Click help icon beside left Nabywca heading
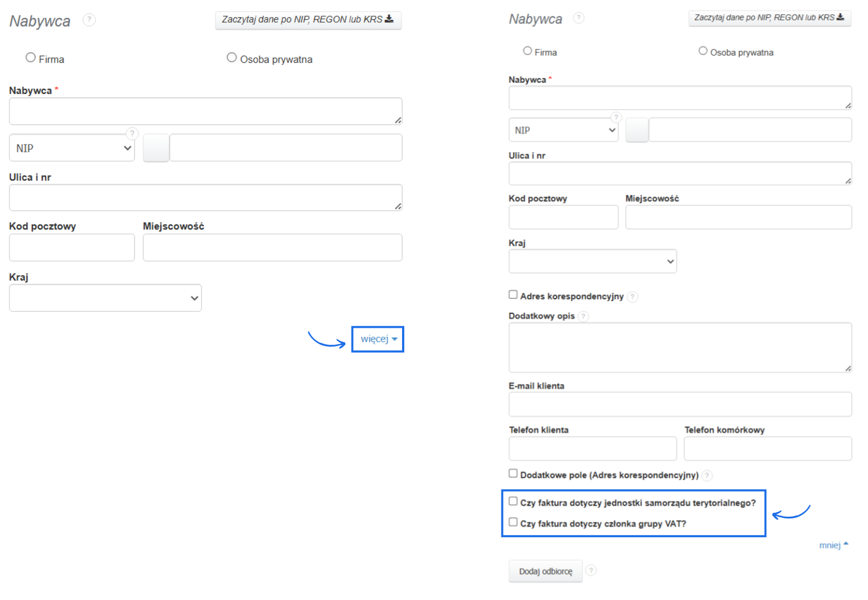 coord(89,20)
